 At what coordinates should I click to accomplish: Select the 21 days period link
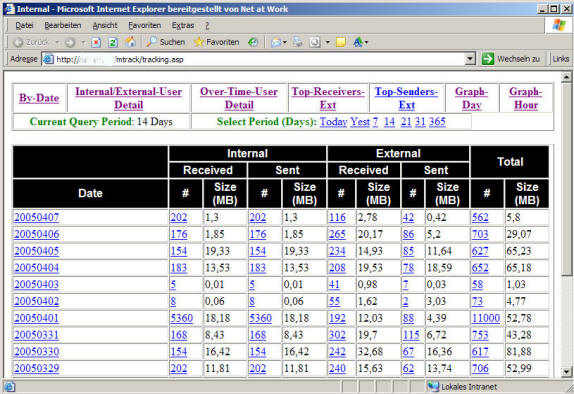tap(406, 122)
